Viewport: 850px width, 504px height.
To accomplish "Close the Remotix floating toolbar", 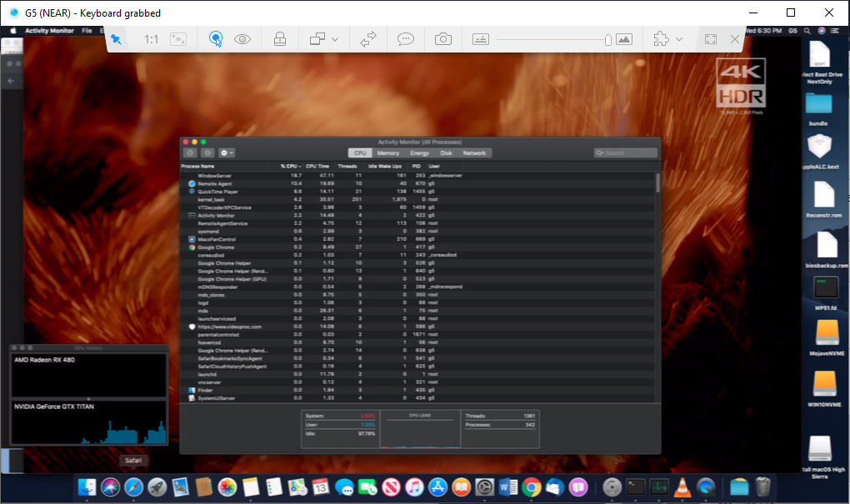I will (734, 39).
